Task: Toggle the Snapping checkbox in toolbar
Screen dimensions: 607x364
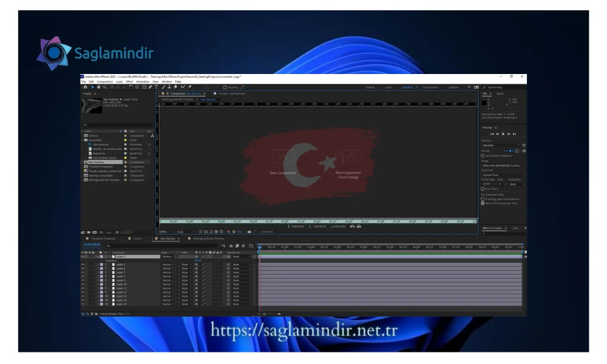Action: point(225,87)
